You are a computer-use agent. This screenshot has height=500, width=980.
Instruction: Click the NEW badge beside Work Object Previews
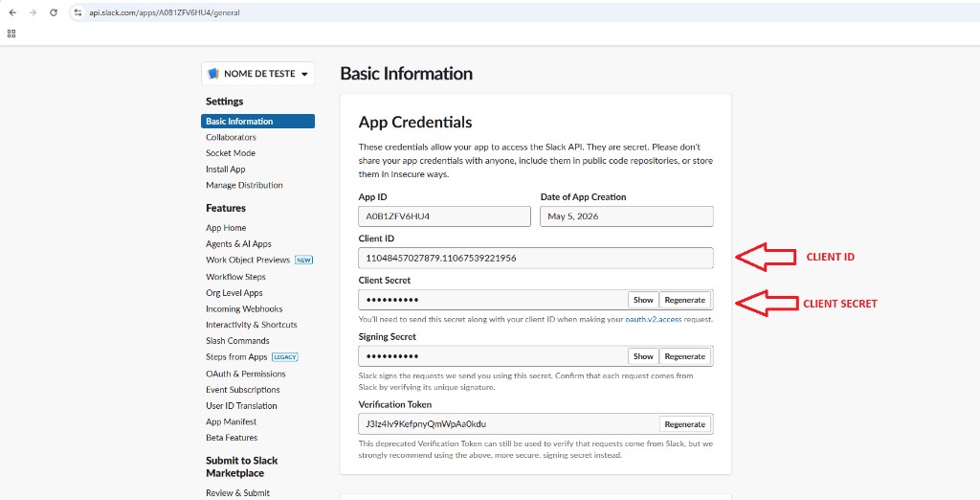click(303, 260)
